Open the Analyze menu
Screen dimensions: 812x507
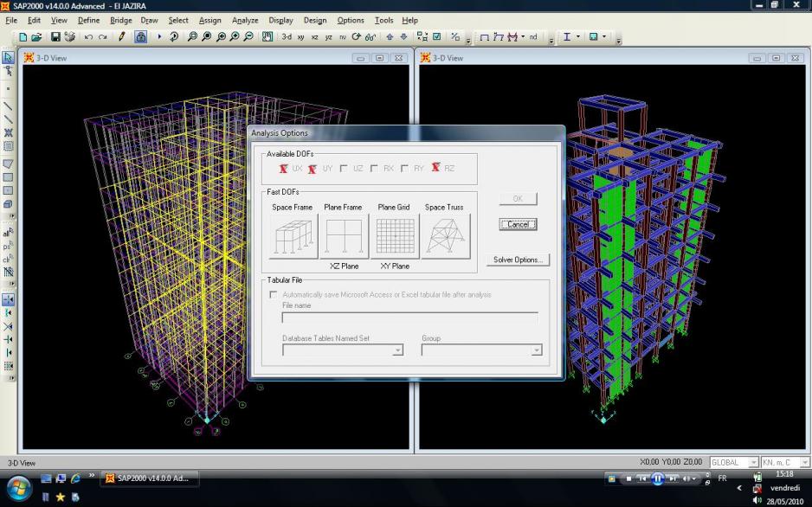tap(245, 20)
